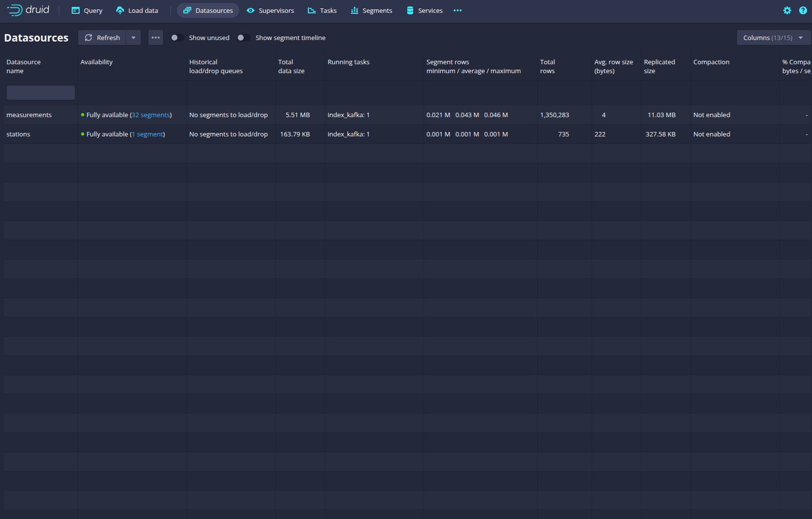Open the Tasks tab

pyautogui.click(x=322, y=10)
